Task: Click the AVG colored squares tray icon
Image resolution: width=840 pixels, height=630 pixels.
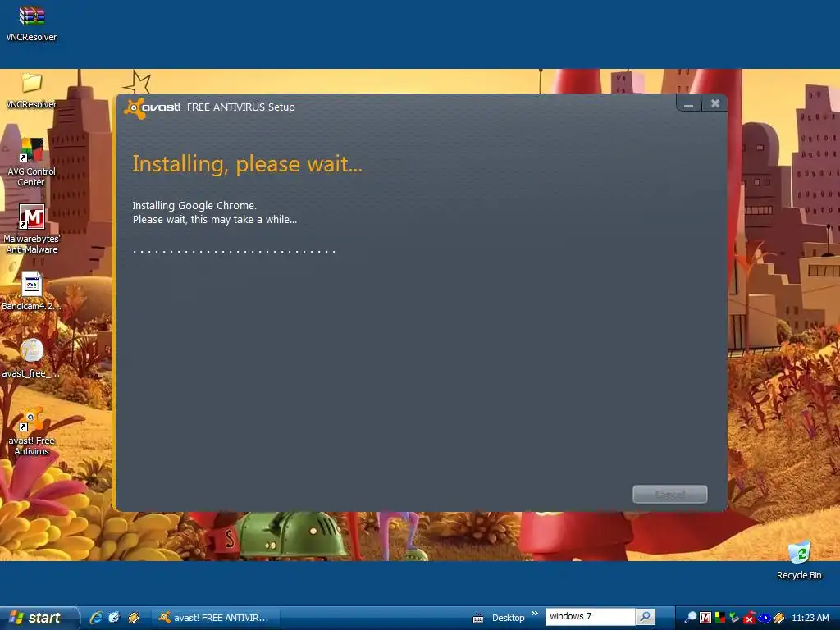Action: click(x=720, y=619)
